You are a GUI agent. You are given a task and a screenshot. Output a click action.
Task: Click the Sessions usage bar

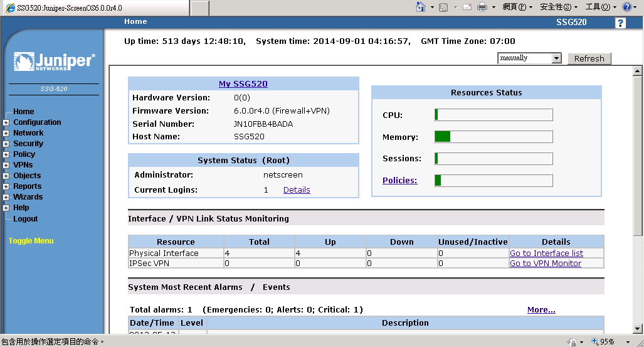coord(494,158)
